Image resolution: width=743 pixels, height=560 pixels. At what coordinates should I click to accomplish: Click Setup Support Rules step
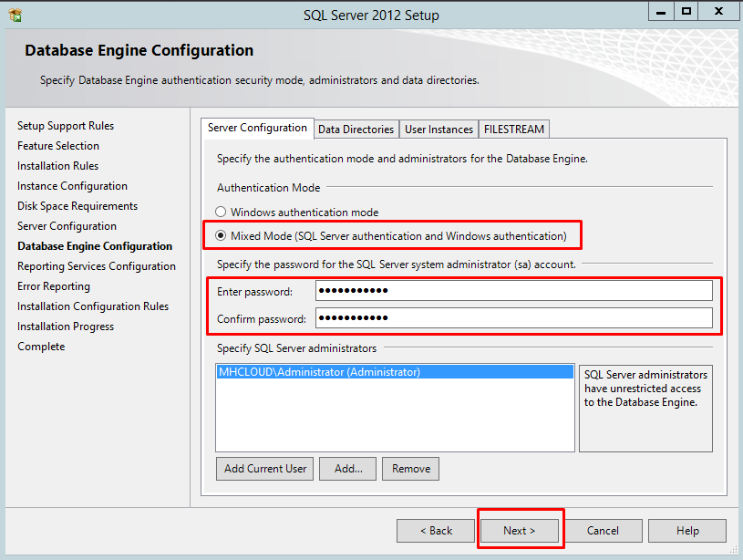pos(66,126)
